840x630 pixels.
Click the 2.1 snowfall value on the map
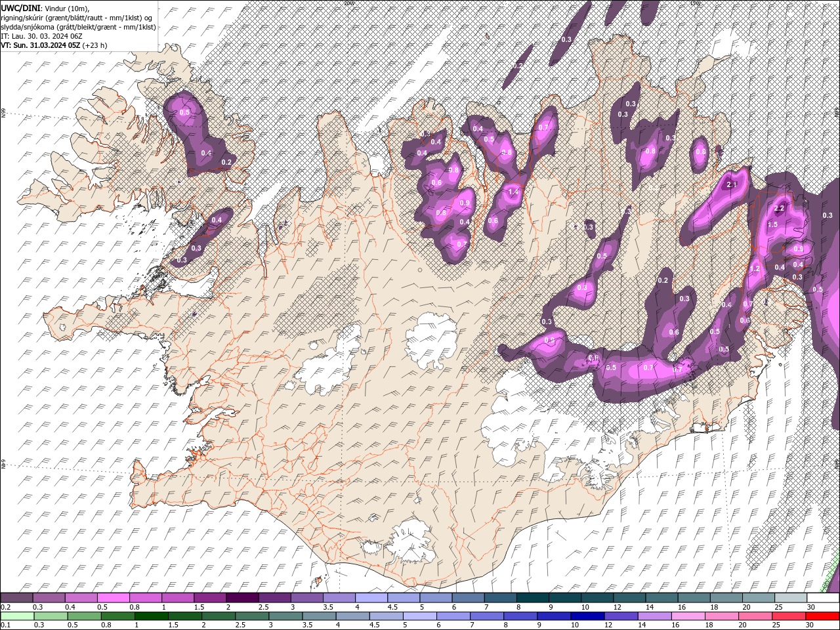(733, 185)
